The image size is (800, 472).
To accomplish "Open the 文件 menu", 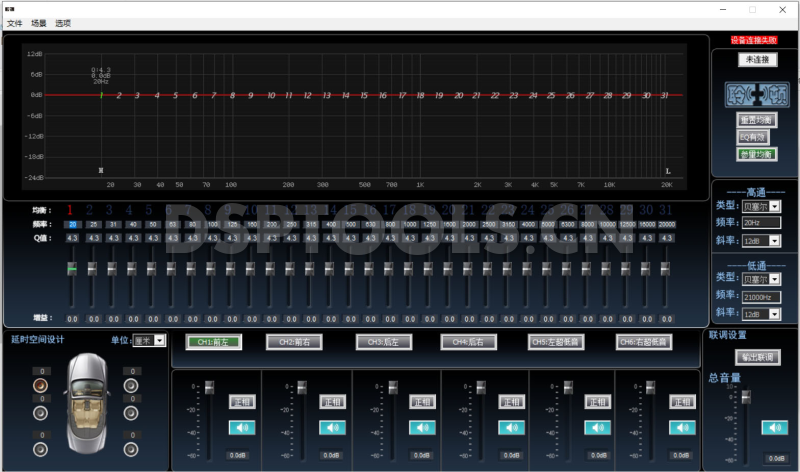I will click(14, 23).
